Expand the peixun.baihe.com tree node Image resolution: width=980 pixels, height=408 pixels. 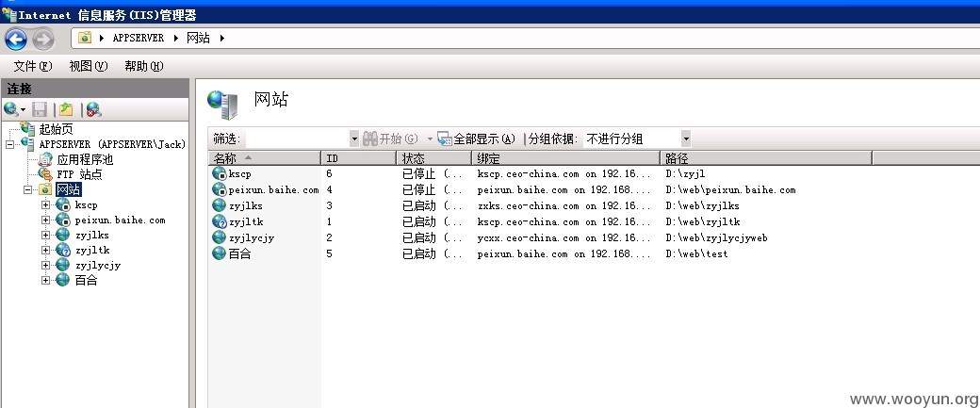click(x=45, y=220)
